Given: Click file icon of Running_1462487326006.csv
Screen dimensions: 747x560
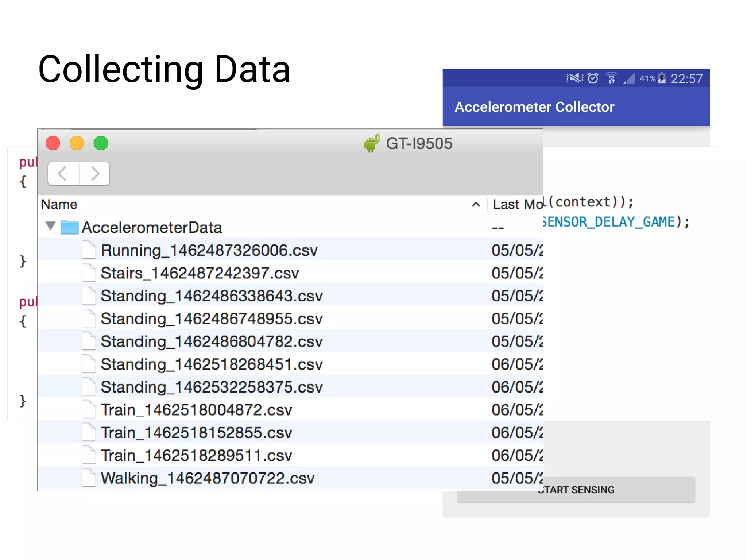Looking at the screenshot, I should [89, 250].
